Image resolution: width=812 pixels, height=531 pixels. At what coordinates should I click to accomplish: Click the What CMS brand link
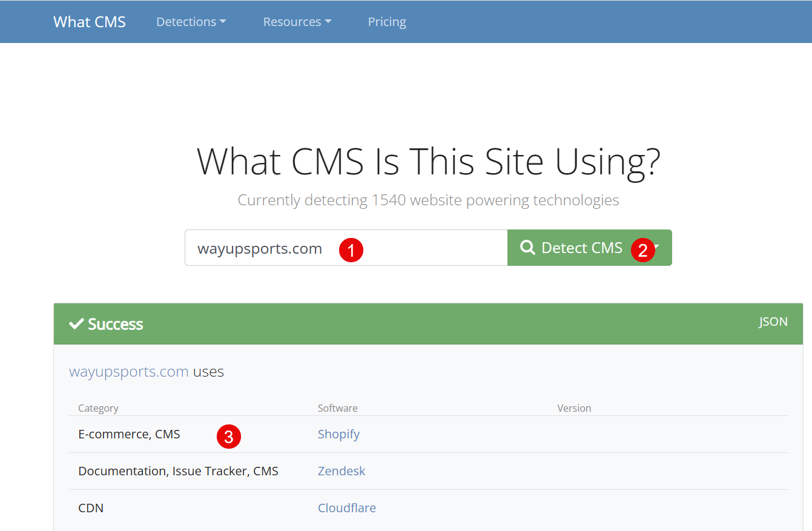click(x=89, y=22)
